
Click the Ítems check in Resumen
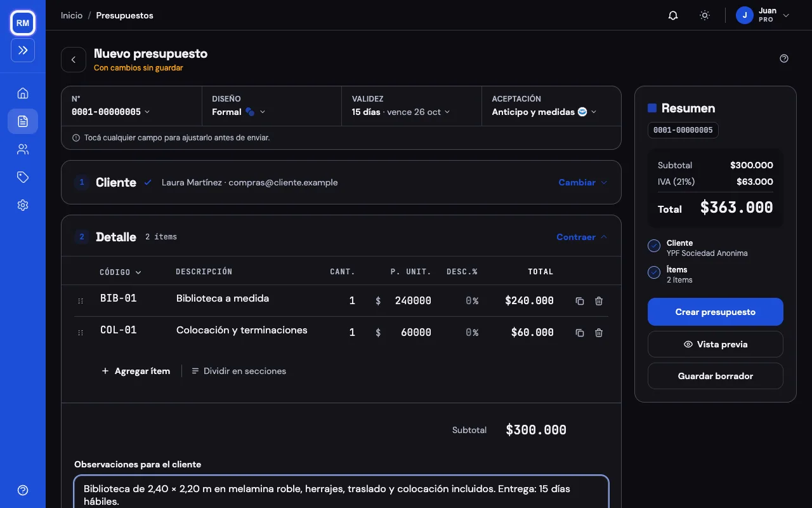[654, 272]
